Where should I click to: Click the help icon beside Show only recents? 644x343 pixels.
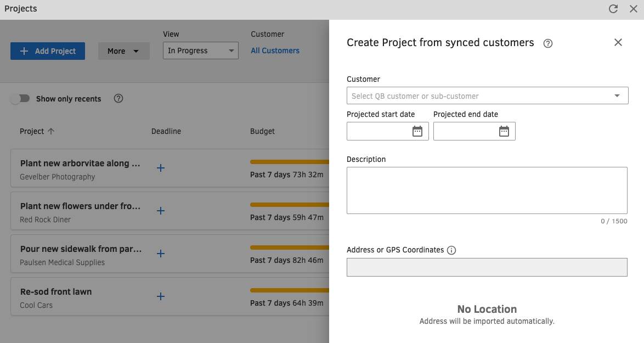[x=118, y=99]
